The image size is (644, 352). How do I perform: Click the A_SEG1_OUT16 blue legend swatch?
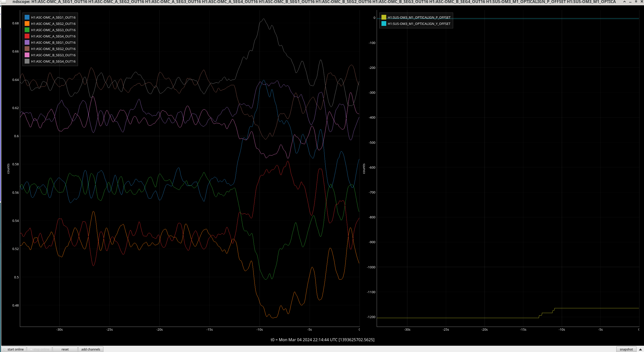click(x=27, y=17)
